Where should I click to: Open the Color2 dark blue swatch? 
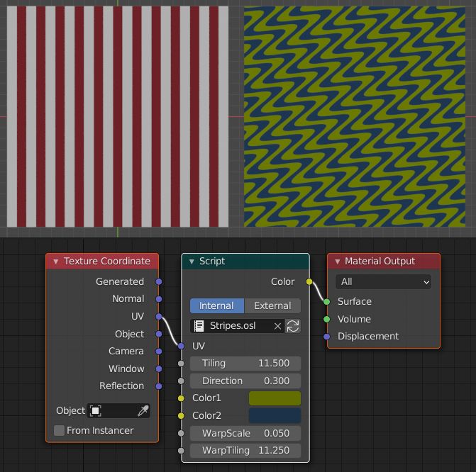tap(275, 415)
